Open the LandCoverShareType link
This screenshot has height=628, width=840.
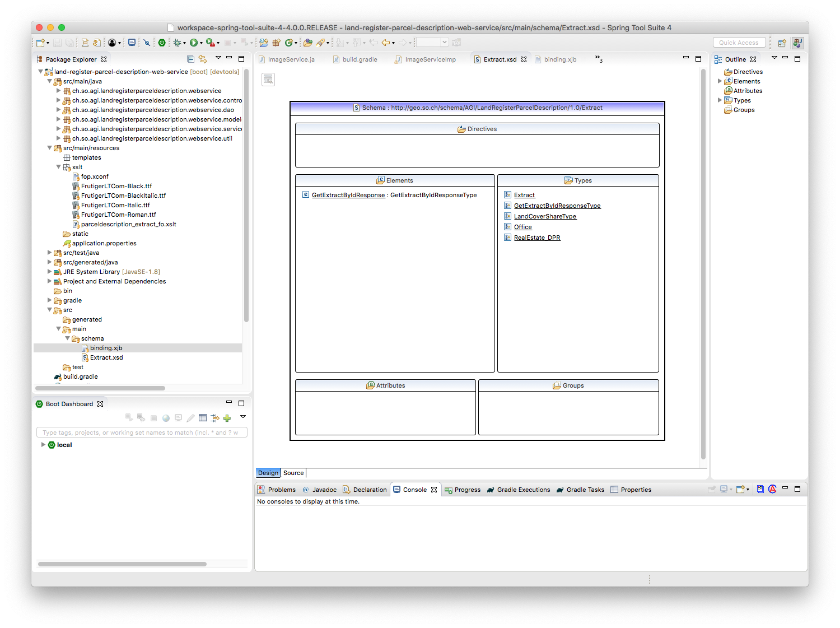click(x=545, y=216)
